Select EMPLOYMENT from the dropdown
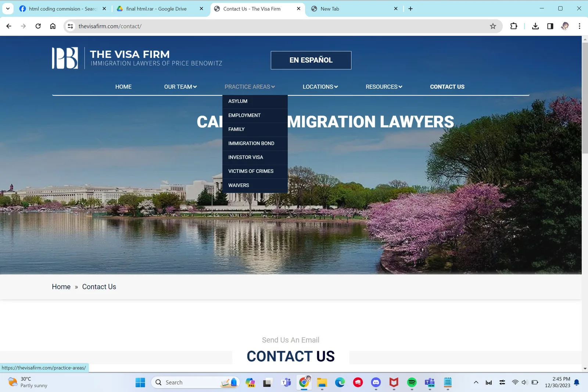Image resolution: width=588 pixels, height=392 pixels. click(255, 115)
